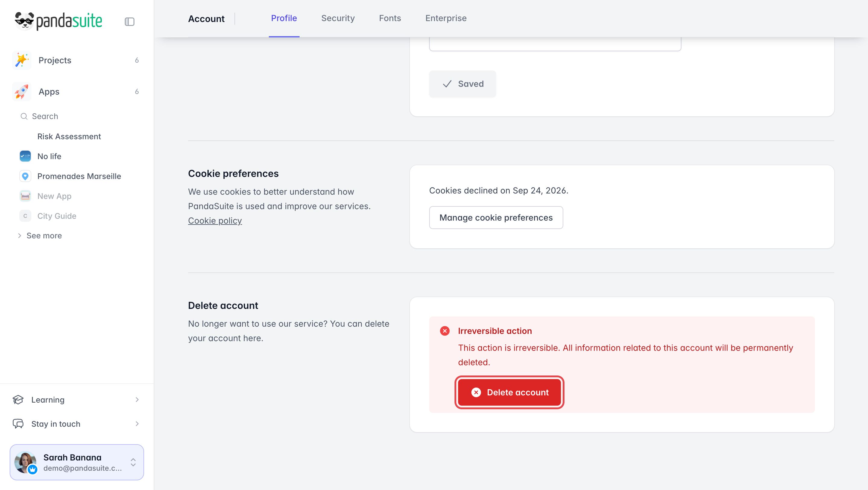This screenshot has height=490, width=868.
Task: Switch to the Enterprise tab
Action: tap(446, 18)
